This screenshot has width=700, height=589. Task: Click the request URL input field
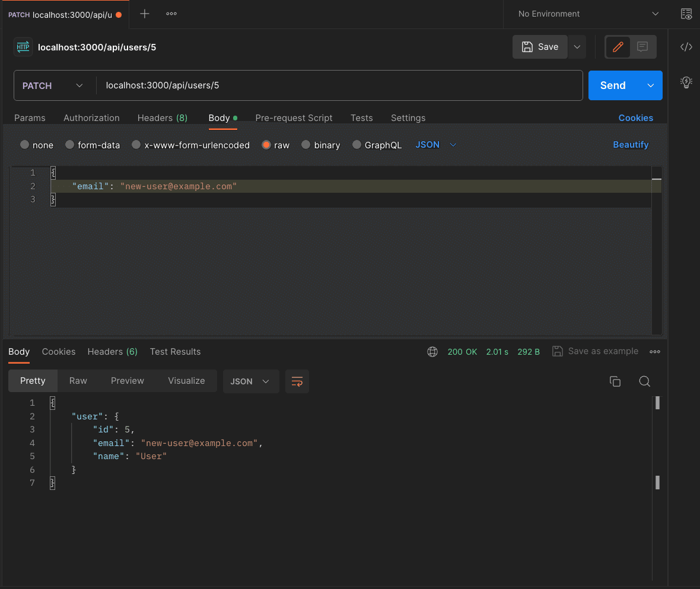tap(297, 85)
